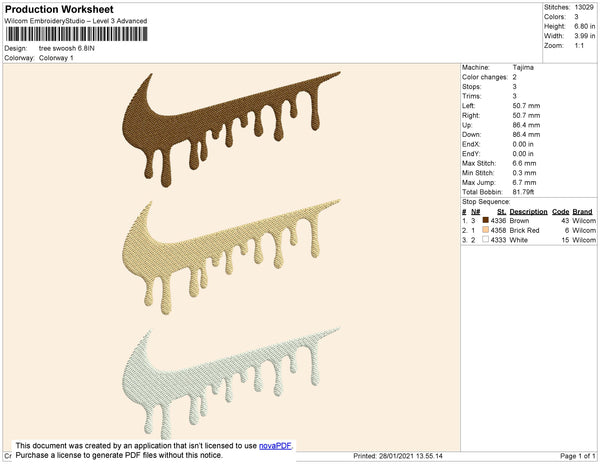
Task: Click the Stitches value 13029
Action: pos(584,7)
